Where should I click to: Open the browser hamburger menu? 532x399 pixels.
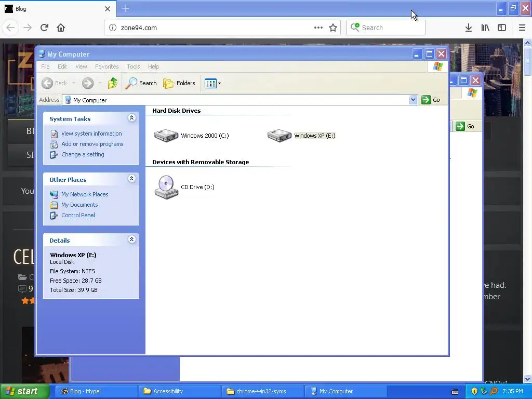pyautogui.click(x=522, y=28)
